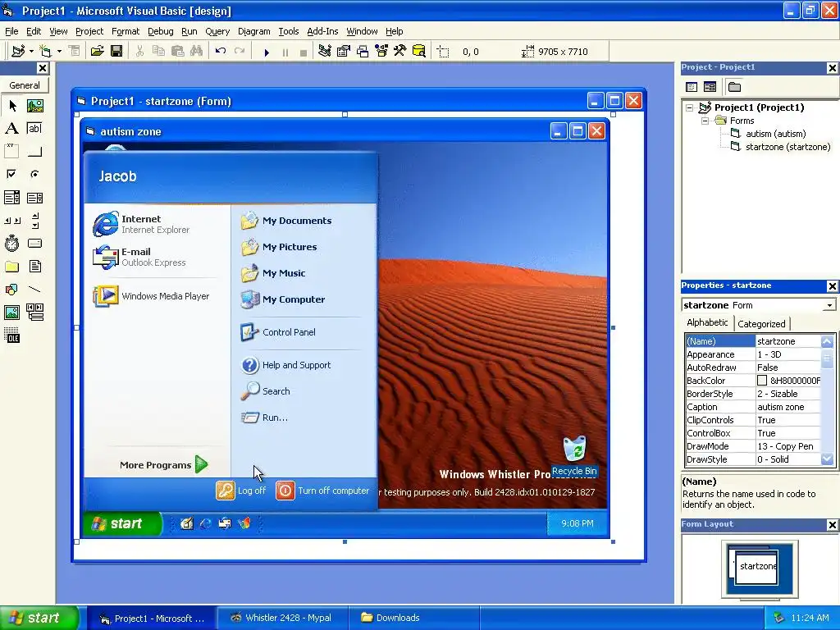Open the Object Browser toolbar icon
Image resolution: width=840 pixels, height=630 pixels.
381,51
